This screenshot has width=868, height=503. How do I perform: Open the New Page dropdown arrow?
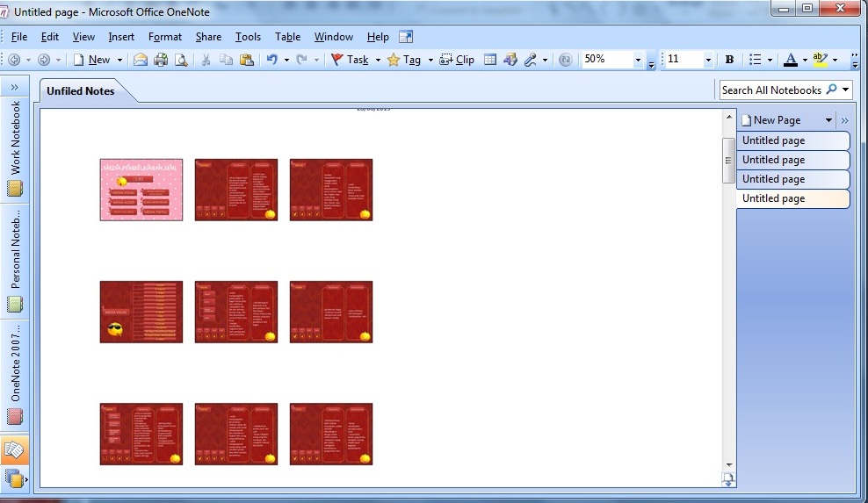click(828, 120)
